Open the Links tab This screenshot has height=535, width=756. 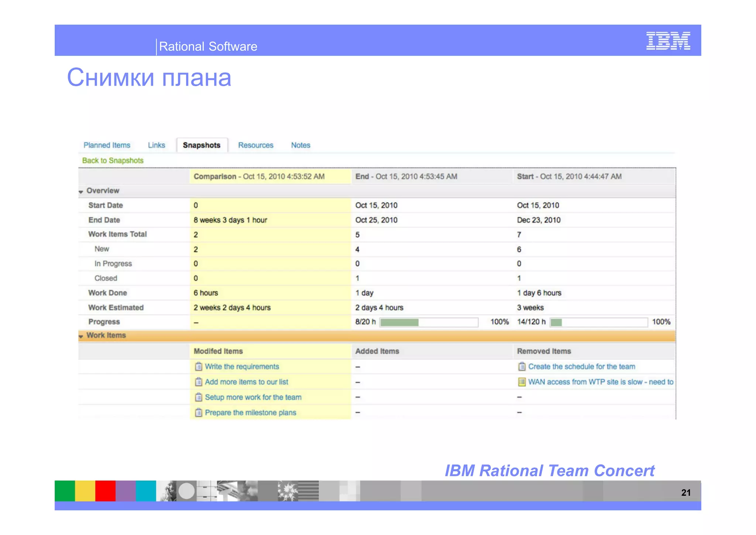[x=157, y=145]
